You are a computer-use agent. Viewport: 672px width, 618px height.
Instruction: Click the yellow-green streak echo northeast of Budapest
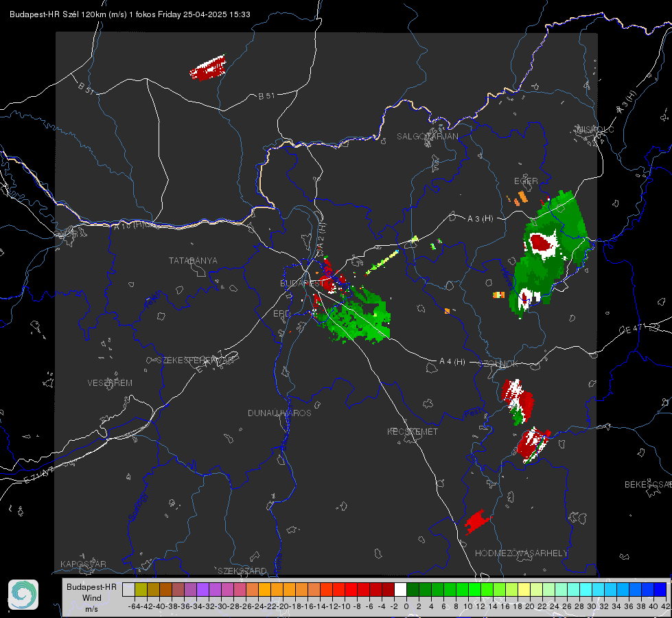[x=382, y=262]
